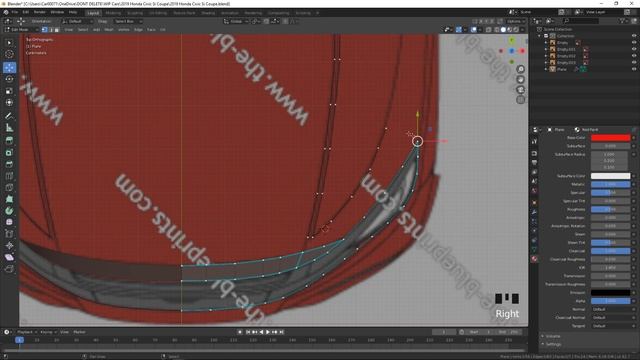
Task: Choose the Measure tool
Action: tap(9, 128)
